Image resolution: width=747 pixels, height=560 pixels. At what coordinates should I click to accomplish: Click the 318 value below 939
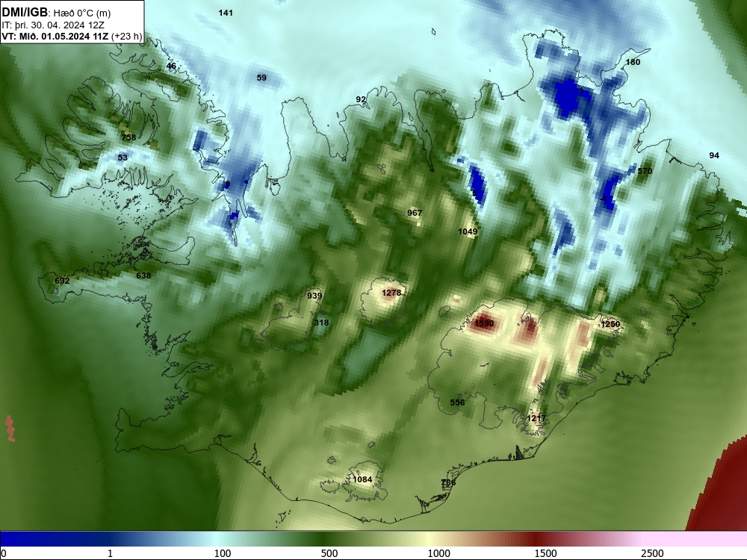[x=321, y=323]
